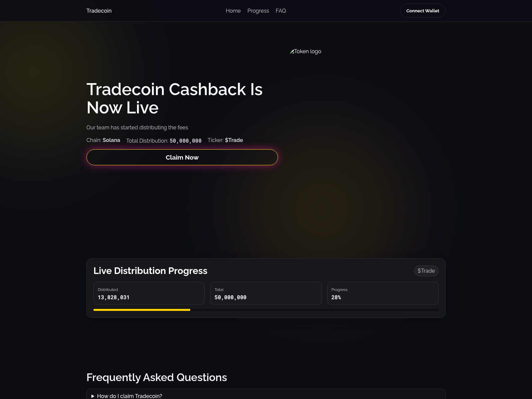
Task: Click the Total stat card showing 50,000,000
Action: click(266, 293)
